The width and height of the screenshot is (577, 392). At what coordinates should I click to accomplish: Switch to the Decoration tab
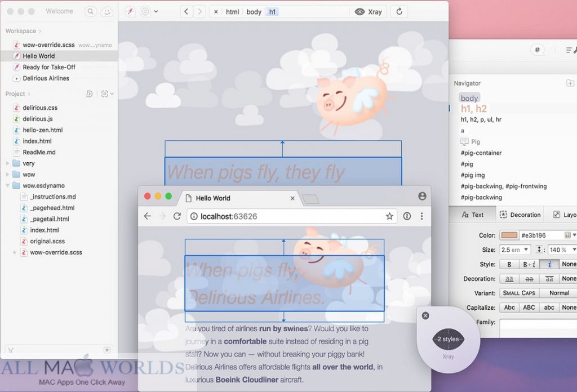tap(520, 215)
